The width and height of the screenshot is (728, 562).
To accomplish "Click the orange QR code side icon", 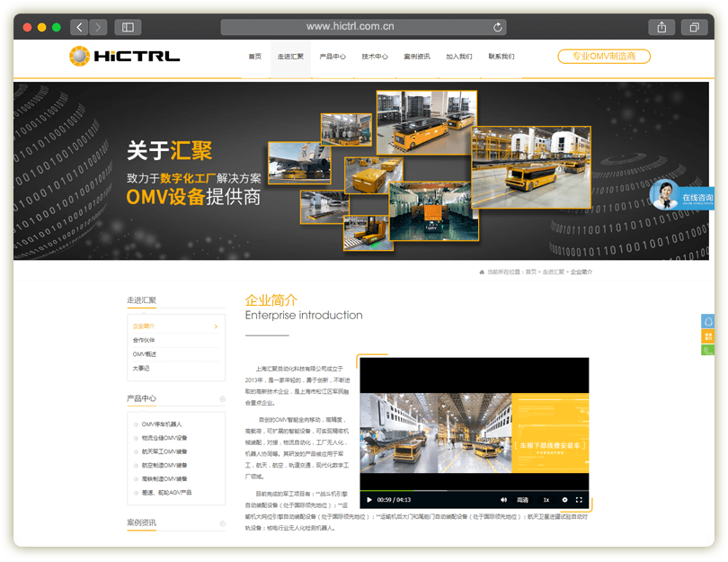I will coord(707,336).
